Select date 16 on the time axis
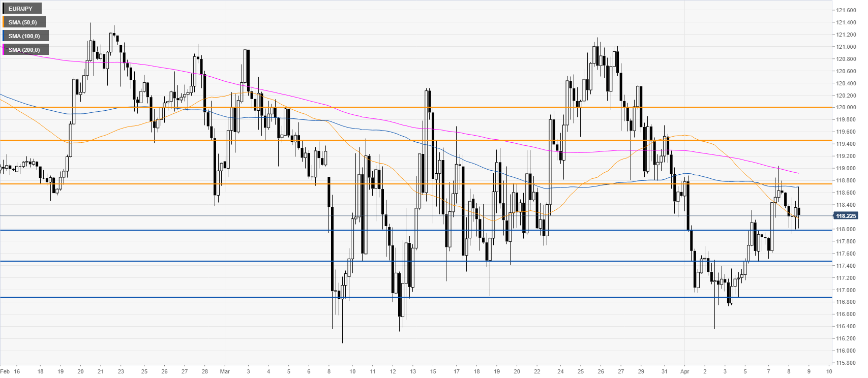Screen dimensions: 868x378 (17, 371)
